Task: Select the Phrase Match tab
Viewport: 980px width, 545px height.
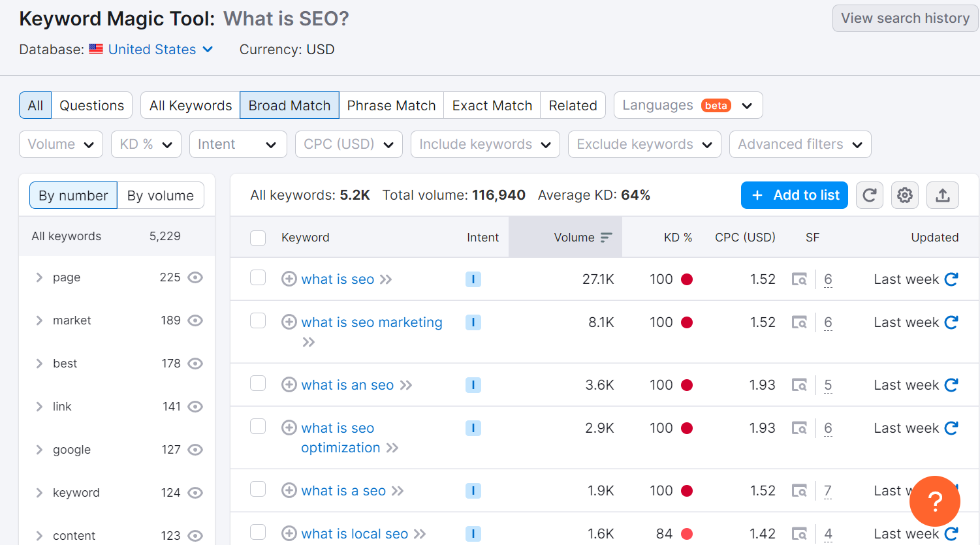Action: tap(391, 105)
